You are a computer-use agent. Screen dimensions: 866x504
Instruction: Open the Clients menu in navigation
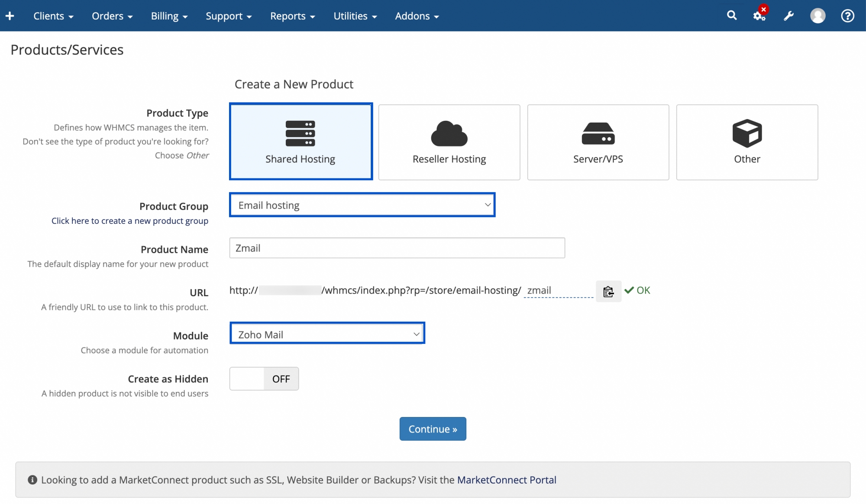pos(53,15)
